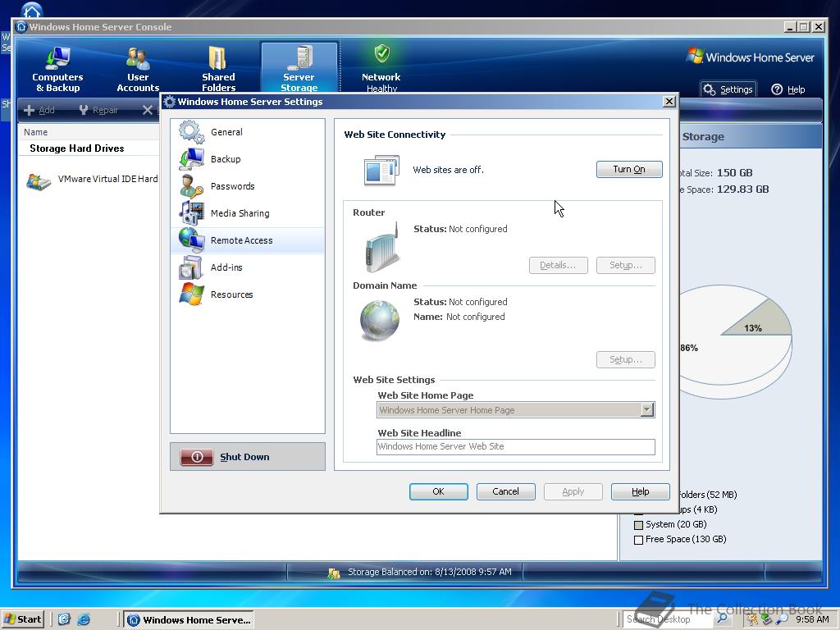Select Media Sharing in settings list
The height and width of the screenshot is (630, 840).
pyautogui.click(x=248, y=213)
